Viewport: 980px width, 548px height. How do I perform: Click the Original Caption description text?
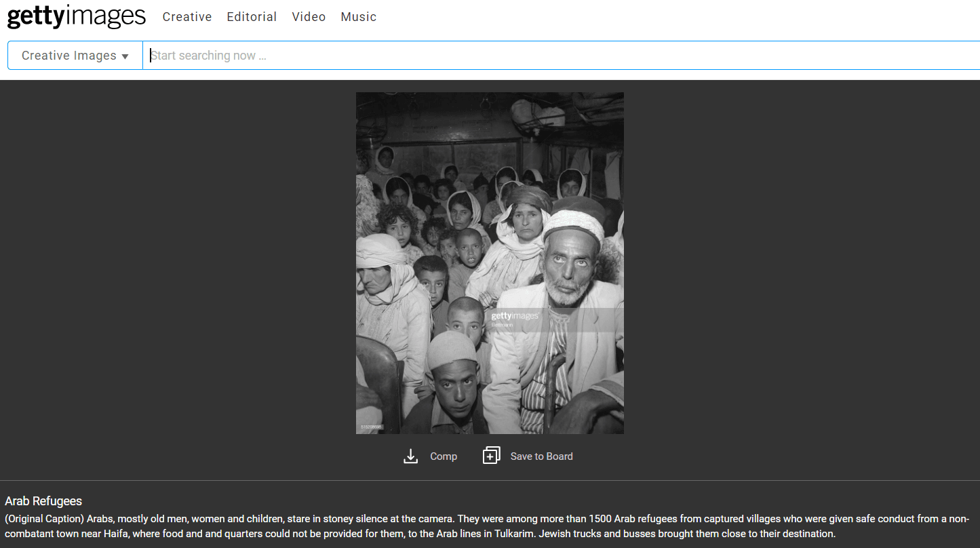click(487, 526)
